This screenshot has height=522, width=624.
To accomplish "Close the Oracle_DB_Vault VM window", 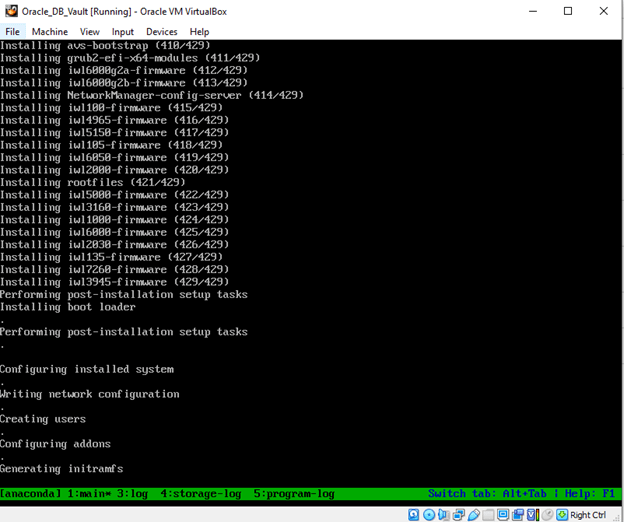I will point(604,11).
